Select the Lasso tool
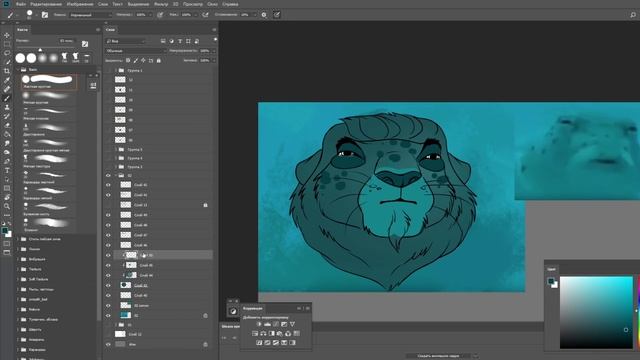The image size is (640, 360). point(7,53)
